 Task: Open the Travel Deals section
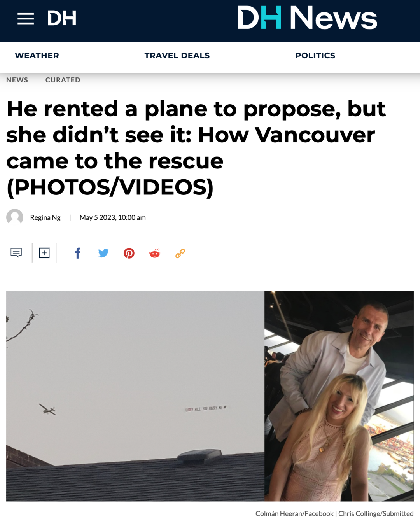[177, 56]
